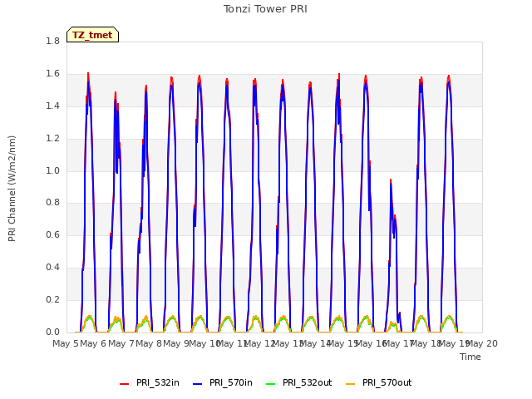532x399 pixels.
Task: Click the 1.6 y-axis tick label
Action: pyautogui.click(x=52, y=74)
